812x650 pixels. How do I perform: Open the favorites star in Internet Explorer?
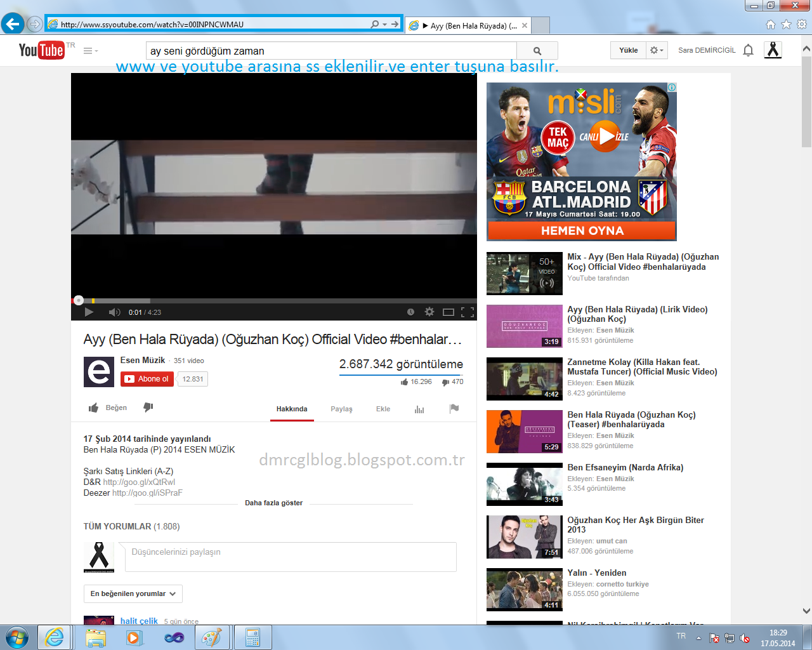(786, 24)
